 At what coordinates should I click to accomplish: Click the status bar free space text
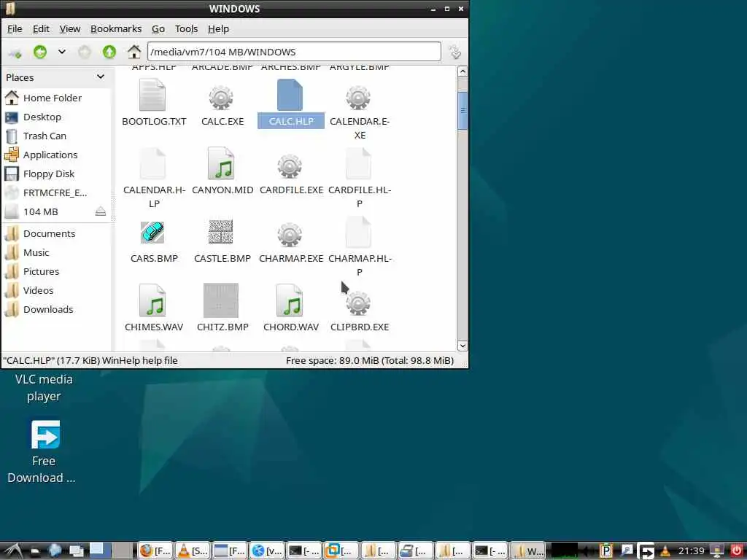click(370, 360)
